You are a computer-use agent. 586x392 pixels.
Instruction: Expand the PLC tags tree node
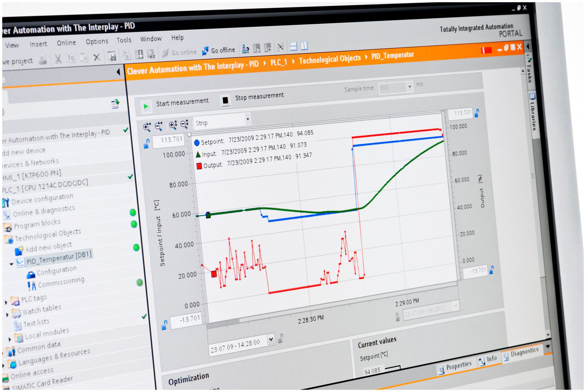6,302
